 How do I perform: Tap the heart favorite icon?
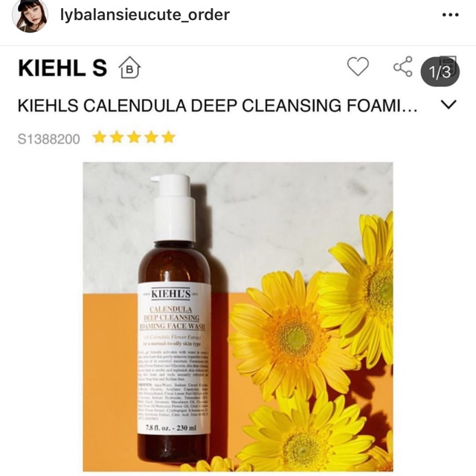358,66
